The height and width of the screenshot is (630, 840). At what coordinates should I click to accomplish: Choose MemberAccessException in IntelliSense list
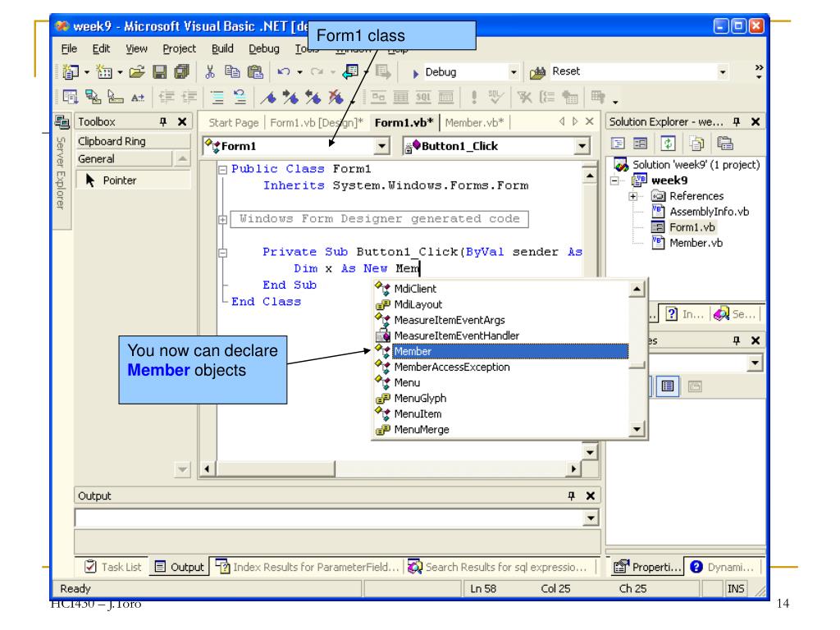[502, 367]
